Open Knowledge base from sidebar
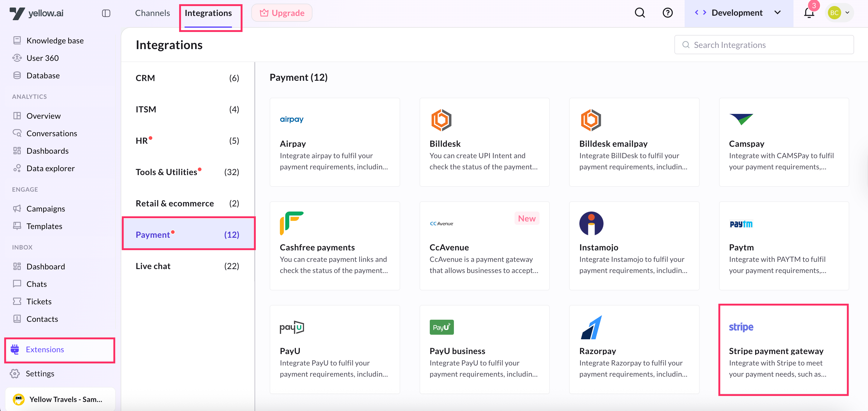Image resolution: width=868 pixels, height=411 pixels. pyautogui.click(x=55, y=40)
